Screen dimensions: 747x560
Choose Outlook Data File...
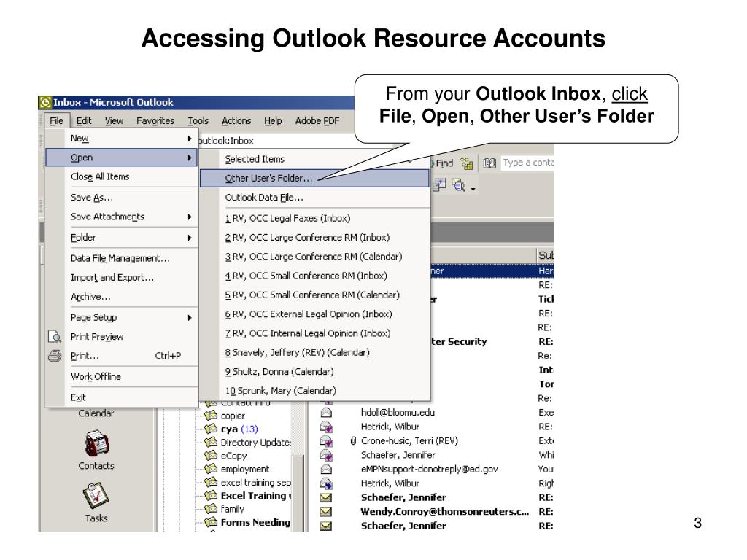coord(314,197)
